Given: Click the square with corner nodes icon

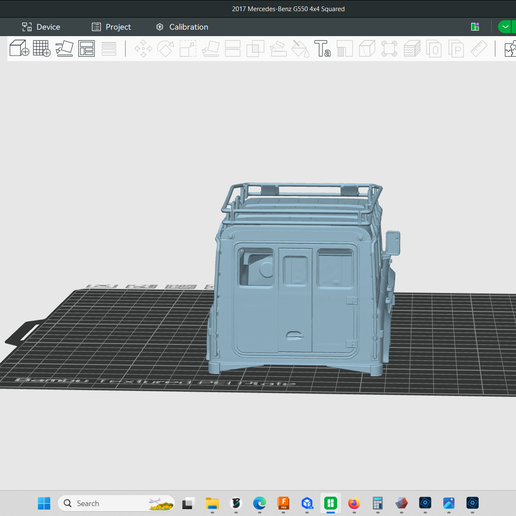Looking at the screenshot, I should [389, 49].
